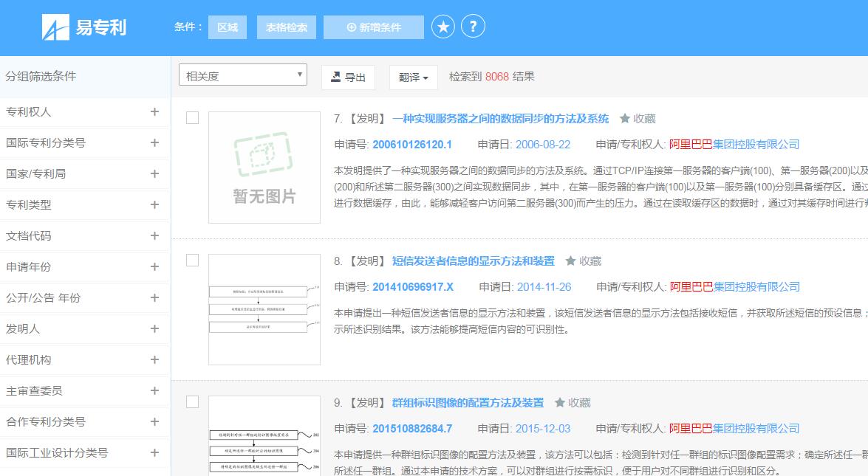Open patent title 一种实现服务器之间的数据同步的方法及系统
The width and height of the screenshot is (868, 476).
click(x=500, y=119)
